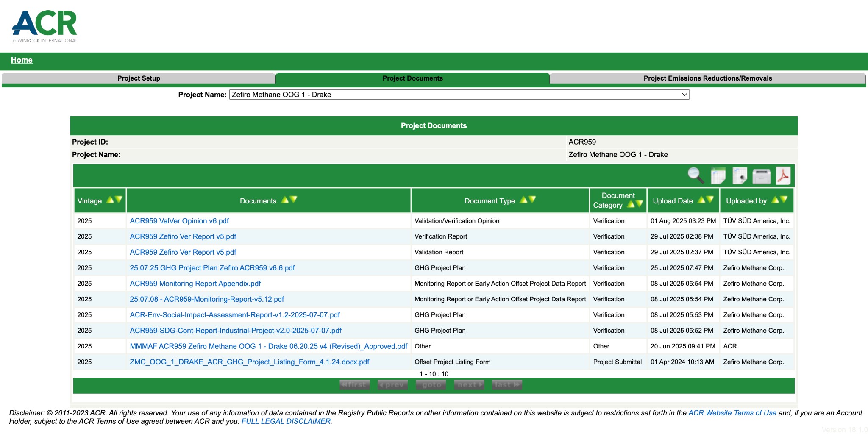
Task: Sort Uploaded by ascending
Action: tap(776, 200)
